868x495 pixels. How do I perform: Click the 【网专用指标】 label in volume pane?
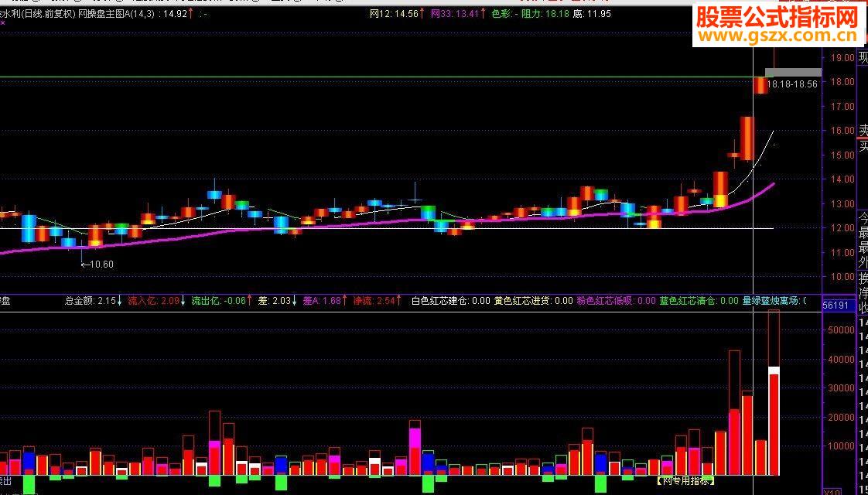click(685, 480)
